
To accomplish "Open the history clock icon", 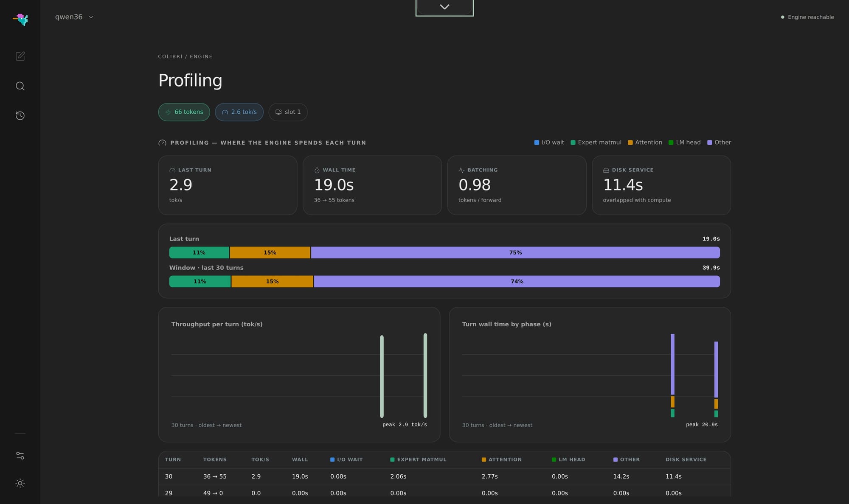I will (x=20, y=115).
